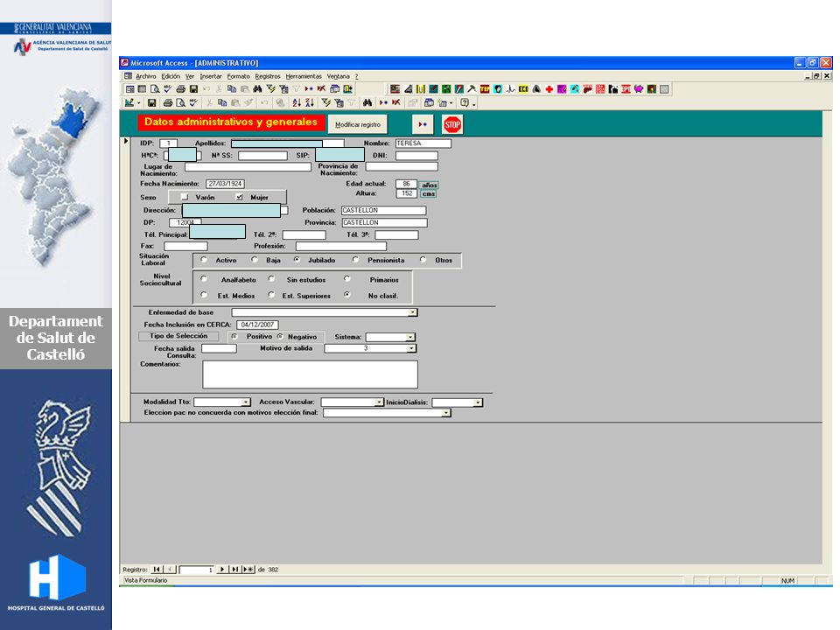Screen dimensions: 840x630
Task: Click the red STOP sign icon
Action: point(452,124)
